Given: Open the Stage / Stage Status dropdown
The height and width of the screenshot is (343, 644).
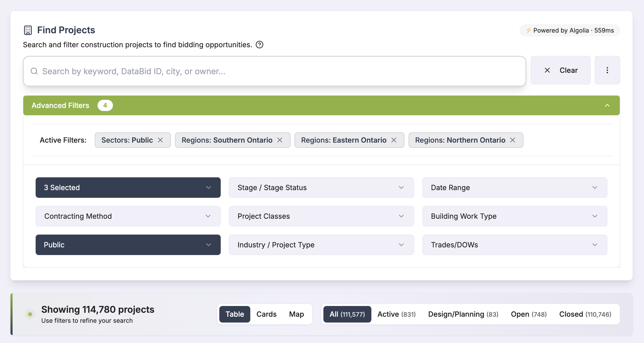Looking at the screenshot, I should pyautogui.click(x=321, y=188).
